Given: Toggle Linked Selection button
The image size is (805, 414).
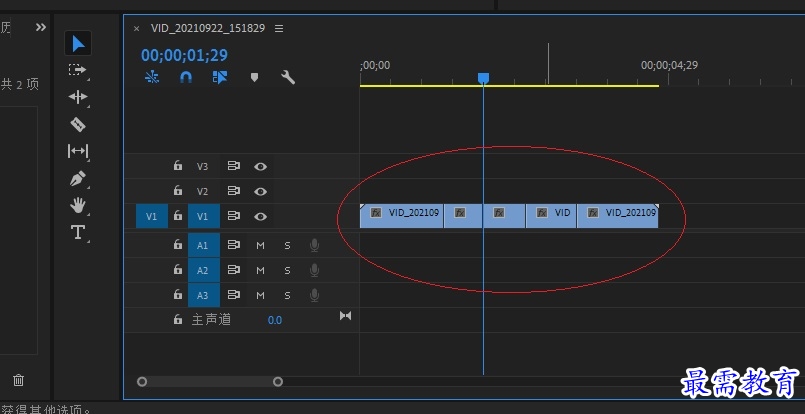Looking at the screenshot, I should click(x=220, y=77).
